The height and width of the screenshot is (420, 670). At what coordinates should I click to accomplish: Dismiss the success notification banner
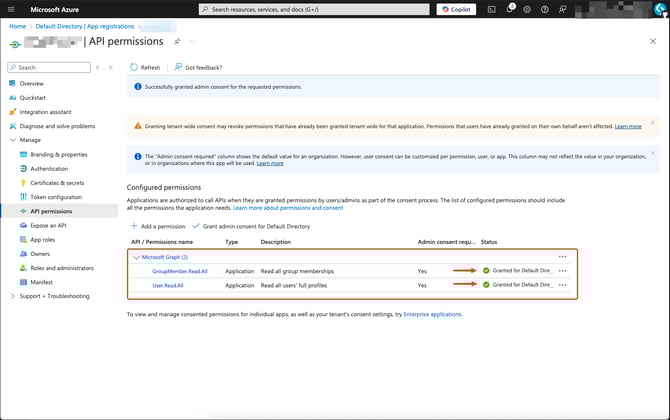click(653, 87)
